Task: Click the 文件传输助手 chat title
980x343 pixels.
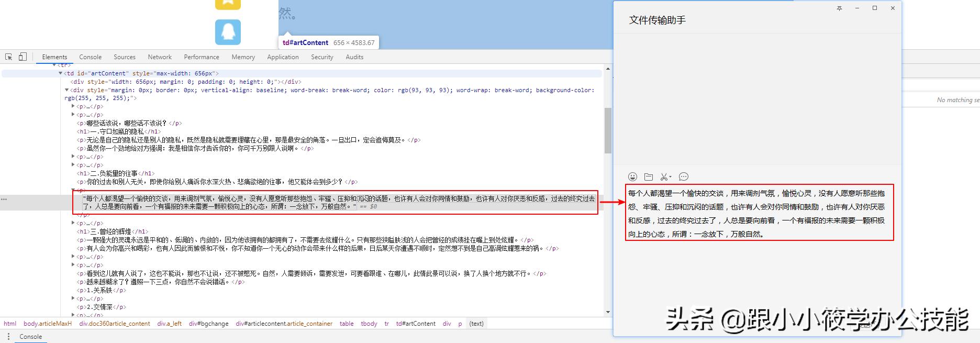Action: point(658,20)
